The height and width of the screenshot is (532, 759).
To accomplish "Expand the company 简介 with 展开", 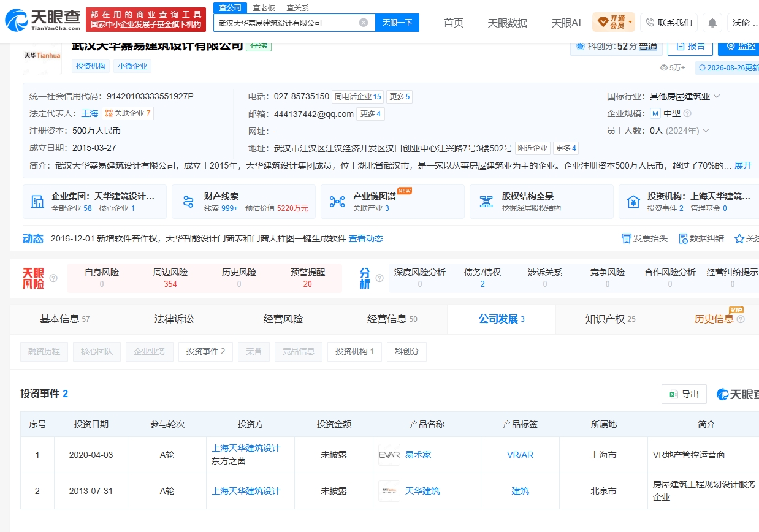I will [x=742, y=165].
